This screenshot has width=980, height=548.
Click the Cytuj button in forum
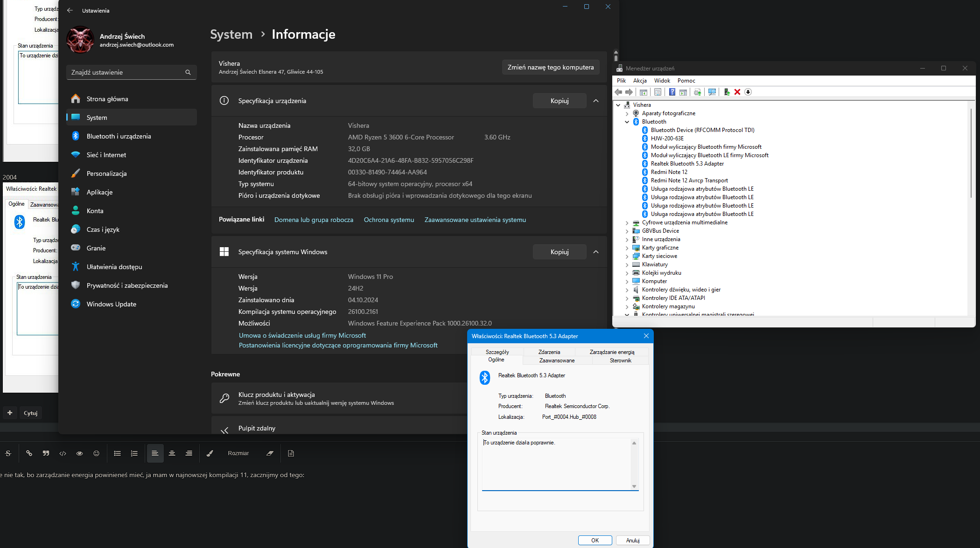click(31, 413)
